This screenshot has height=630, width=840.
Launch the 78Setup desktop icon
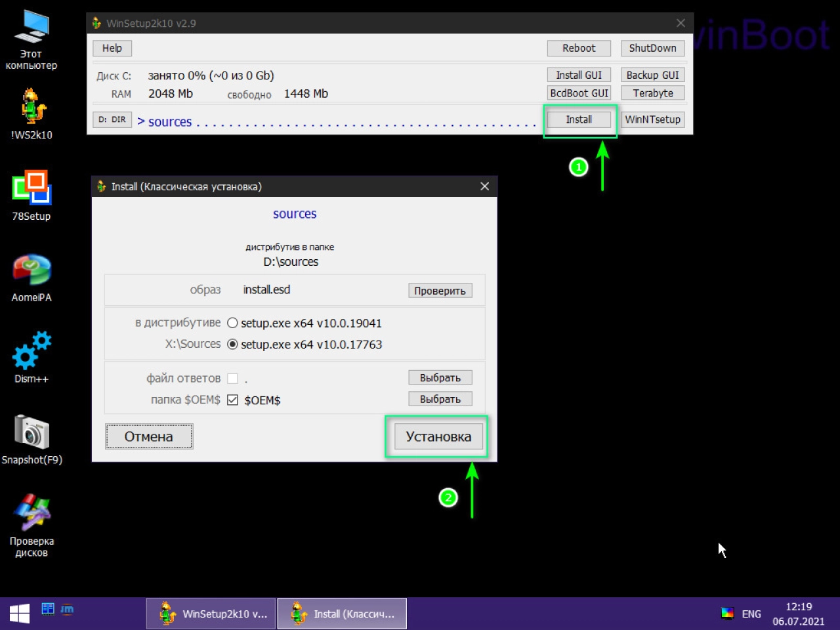tap(31, 196)
